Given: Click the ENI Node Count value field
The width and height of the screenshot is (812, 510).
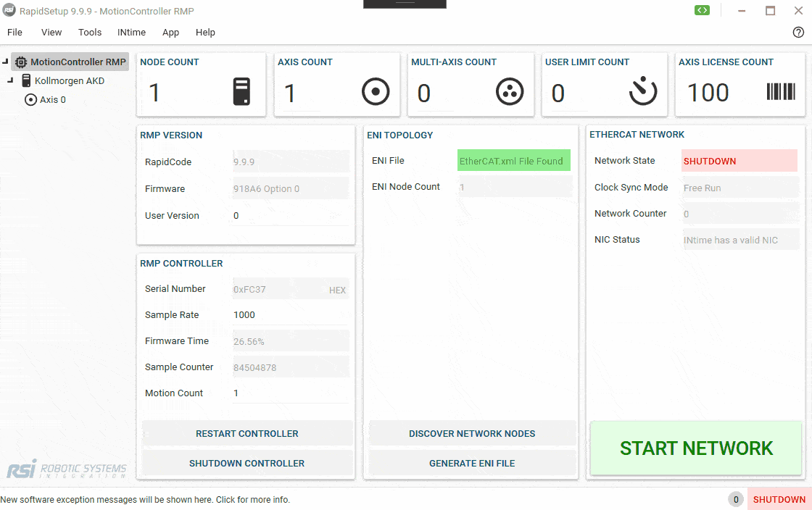Looking at the screenshot, I should (515, 187).
